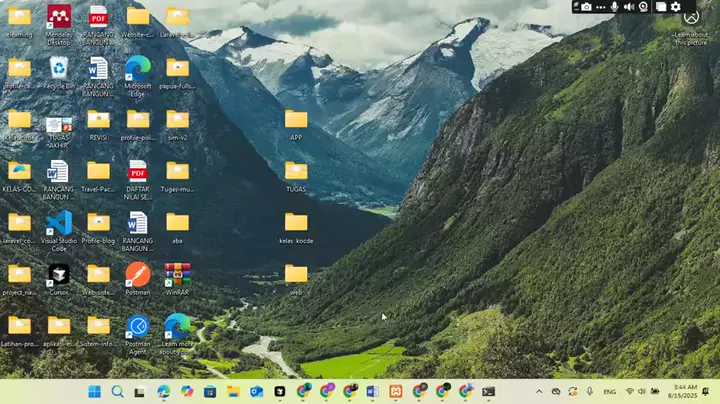Take a screenshot with the camera icon
720x404 pixels.
(586, 7)
